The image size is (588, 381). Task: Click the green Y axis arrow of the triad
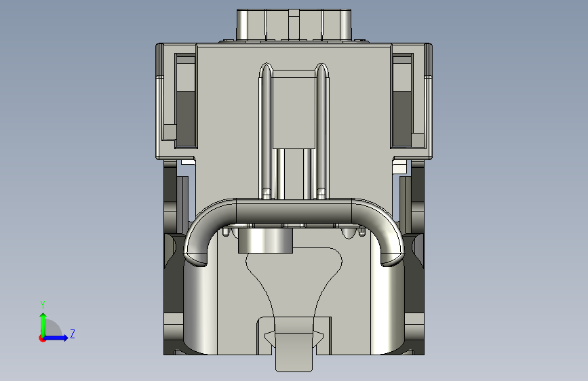(43, 325)
